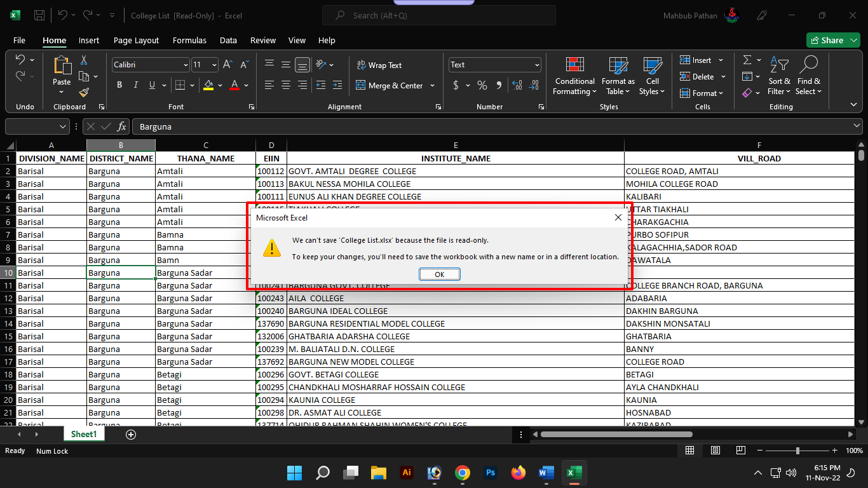Click the Conditional Formatting icon
Image resolution: width=868 pixels, height=488 pixels.
tap(574, 65)
